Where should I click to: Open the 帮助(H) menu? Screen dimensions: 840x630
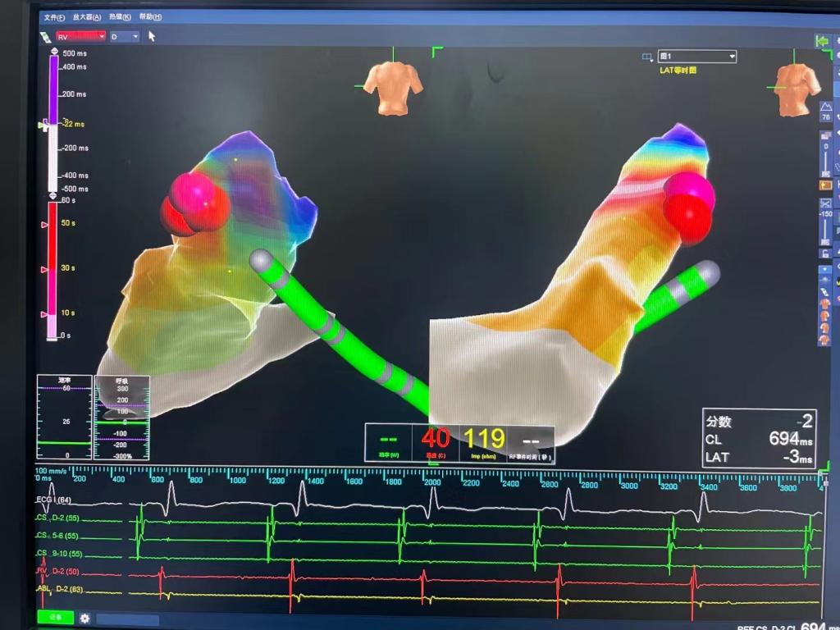151,17
